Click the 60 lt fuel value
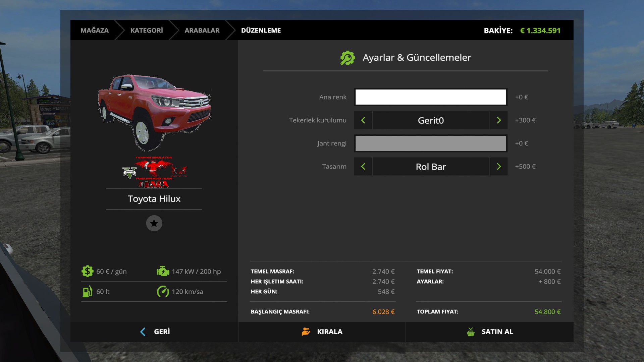 coord(103,292)
